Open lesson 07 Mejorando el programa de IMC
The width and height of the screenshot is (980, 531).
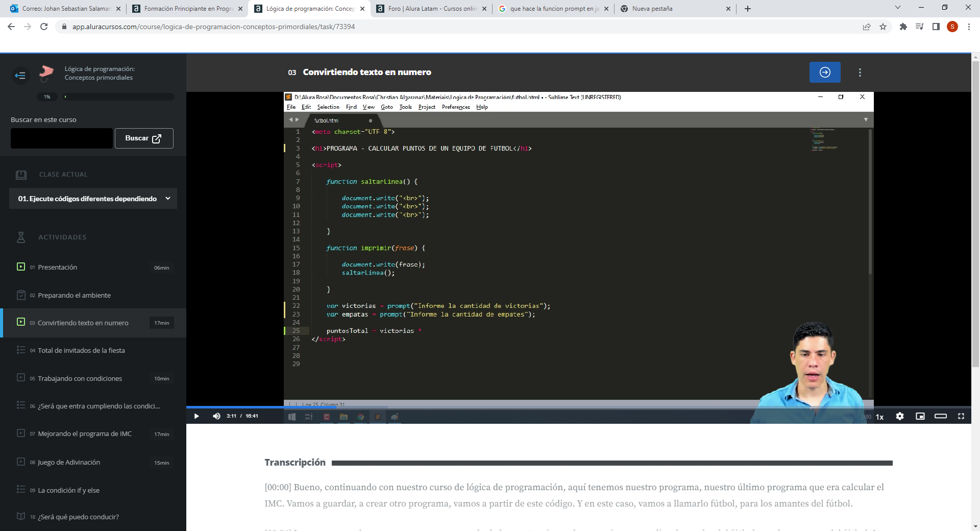(x=94, y=433)
